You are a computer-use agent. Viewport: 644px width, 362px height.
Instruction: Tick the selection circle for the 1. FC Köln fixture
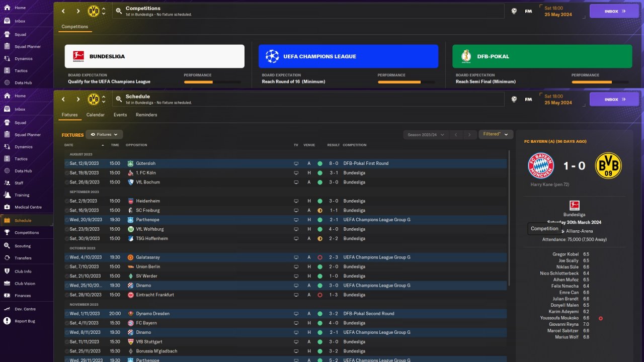(x=67, y=173)
